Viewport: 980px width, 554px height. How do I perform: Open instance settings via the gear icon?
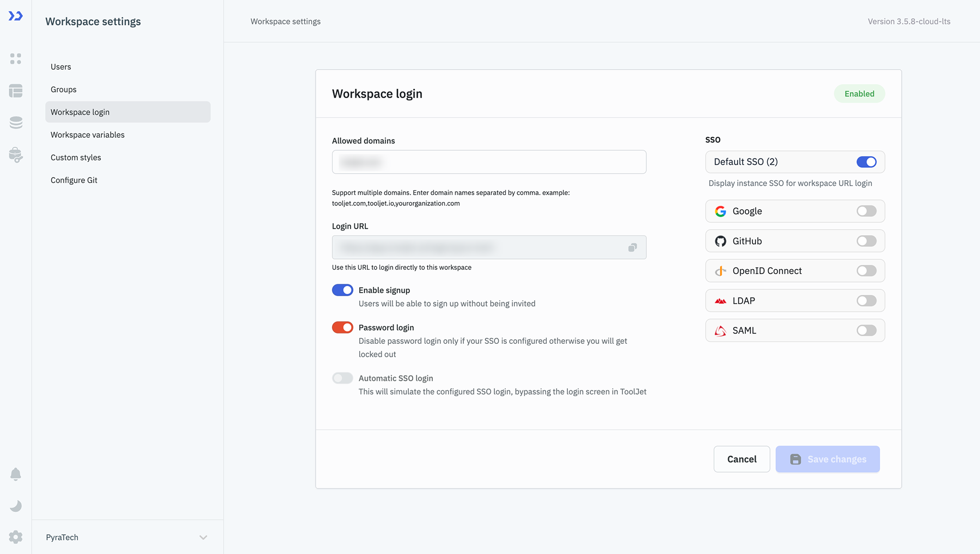tap(15, 537)
